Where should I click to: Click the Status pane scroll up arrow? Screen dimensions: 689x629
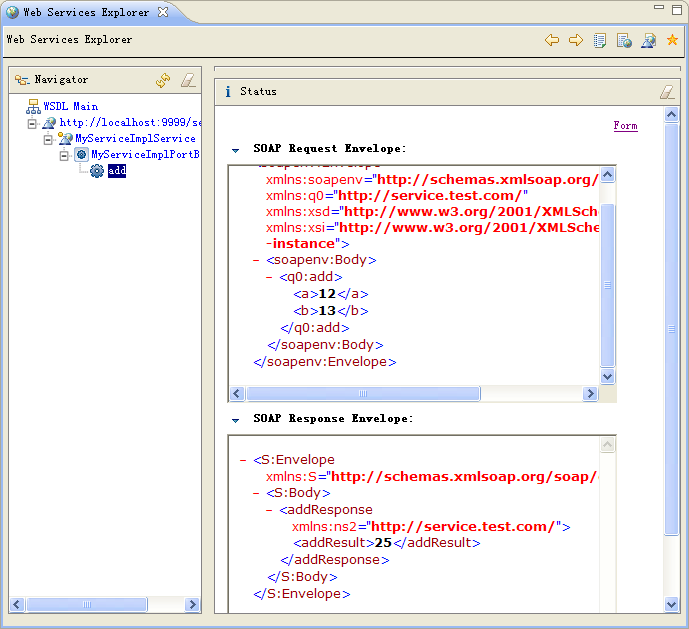point(671,115)
